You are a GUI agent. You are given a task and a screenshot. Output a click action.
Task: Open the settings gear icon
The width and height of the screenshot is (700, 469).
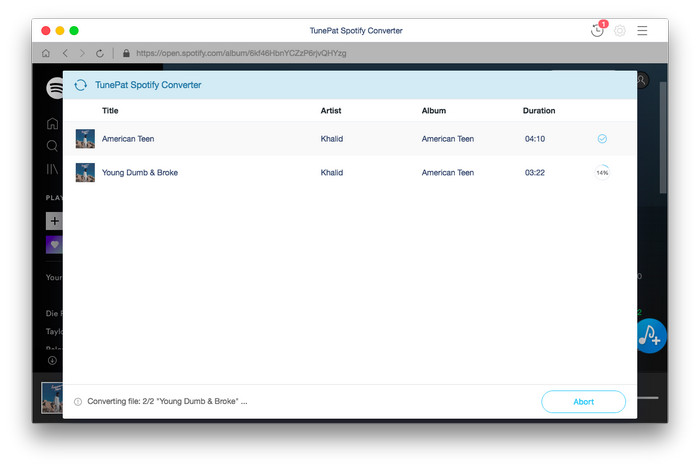pos(620,30)
